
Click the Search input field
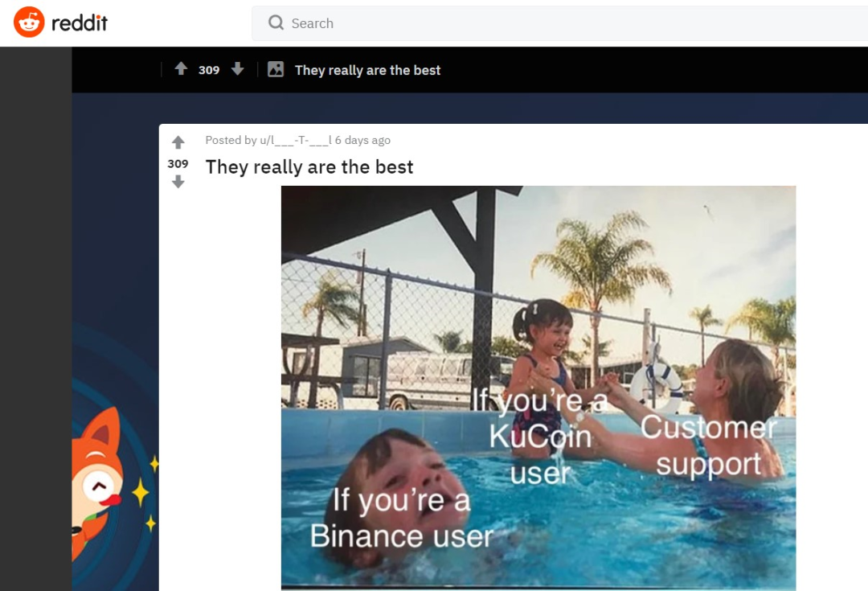click(559, 23)
